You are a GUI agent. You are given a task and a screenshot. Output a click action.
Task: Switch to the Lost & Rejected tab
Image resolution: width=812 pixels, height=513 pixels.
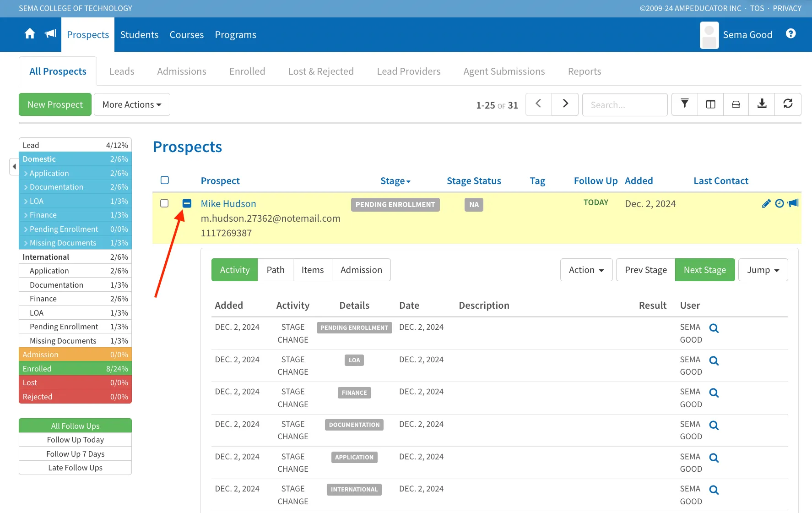pos(321,71)
